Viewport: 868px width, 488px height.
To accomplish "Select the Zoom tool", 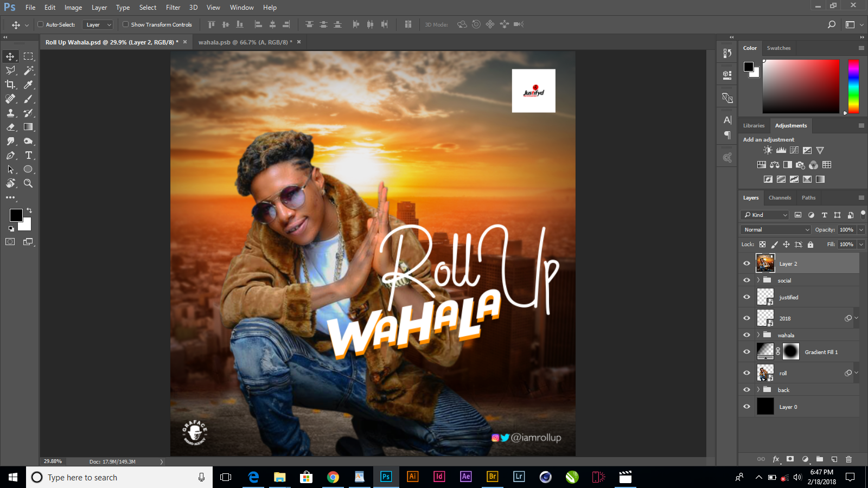I will [28, 183].
